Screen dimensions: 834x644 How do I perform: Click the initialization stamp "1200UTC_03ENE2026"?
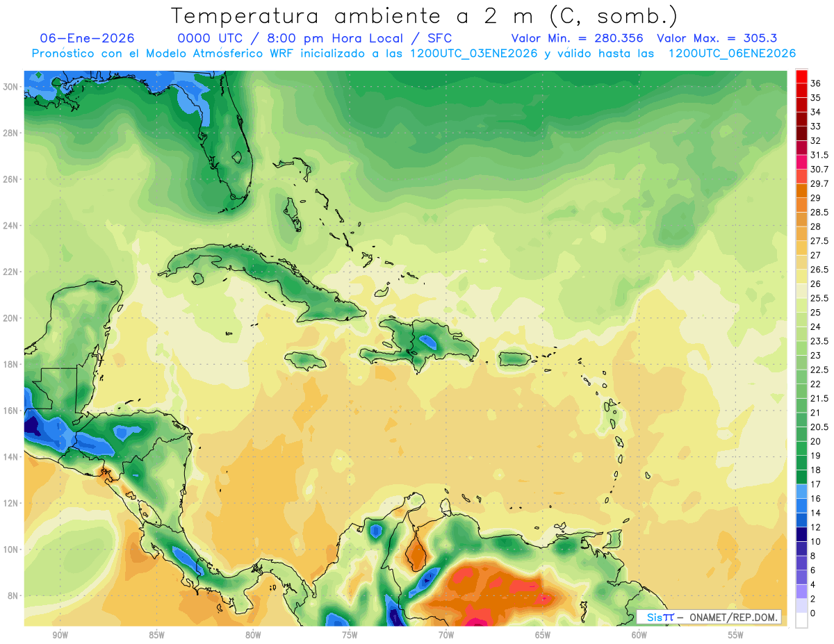(x=474, y=53)
